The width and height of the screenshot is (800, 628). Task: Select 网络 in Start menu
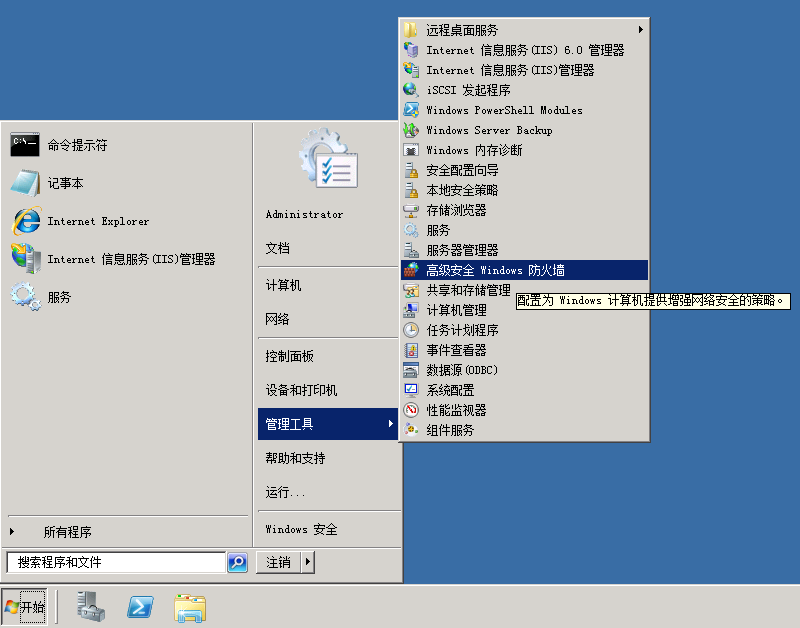pos(277,319)
